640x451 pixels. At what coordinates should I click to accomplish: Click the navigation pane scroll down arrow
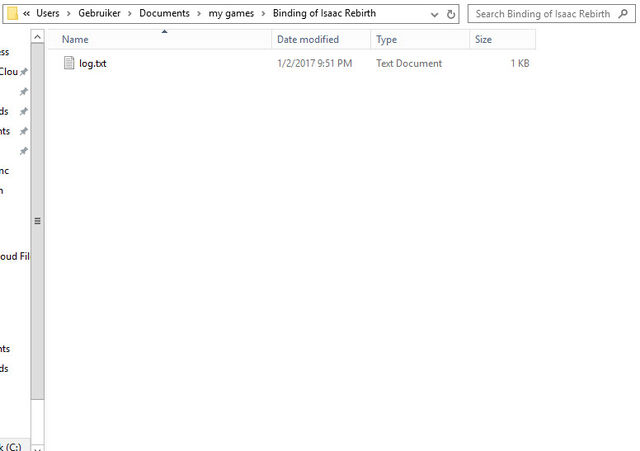pyautogui.click(x=38, y=448)
